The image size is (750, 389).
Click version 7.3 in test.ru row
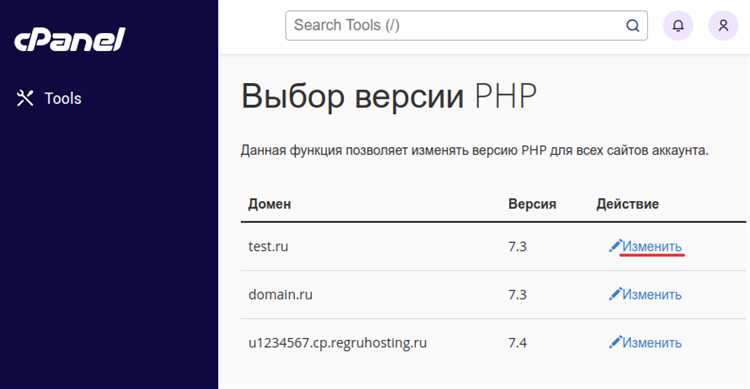click(517, 246)
